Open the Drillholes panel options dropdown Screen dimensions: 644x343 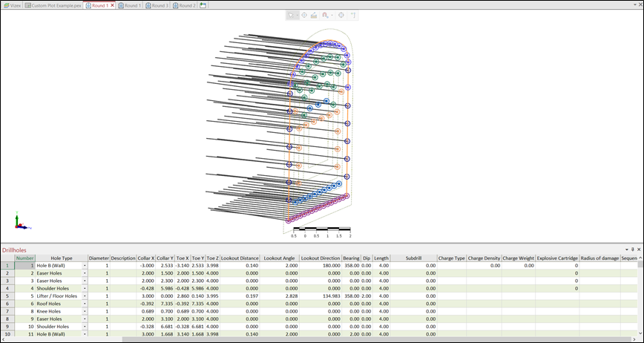coord(627,249)
